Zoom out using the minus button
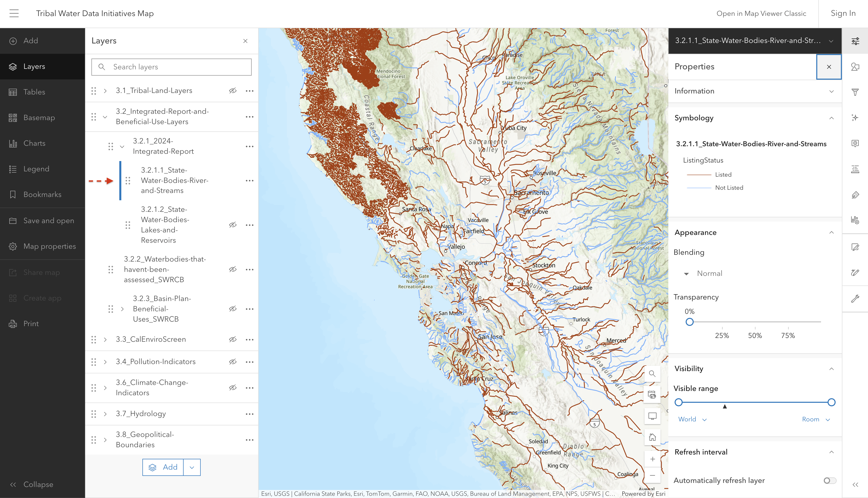 click(652, 475)
